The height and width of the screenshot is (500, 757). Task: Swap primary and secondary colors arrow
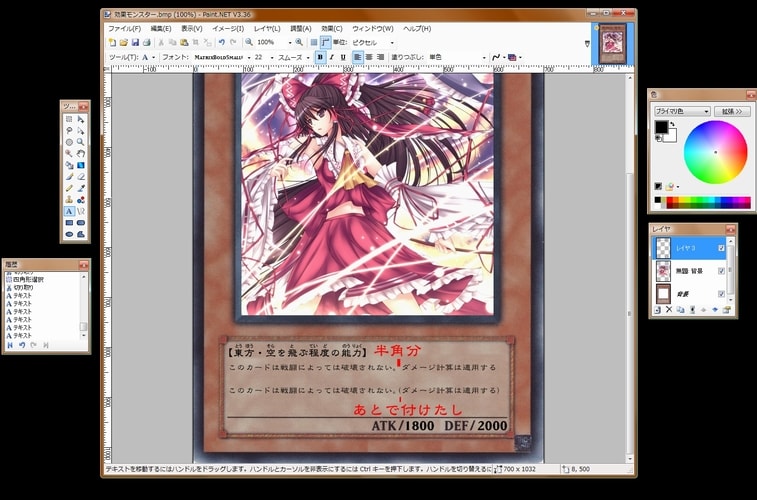(x=672, y=125)
